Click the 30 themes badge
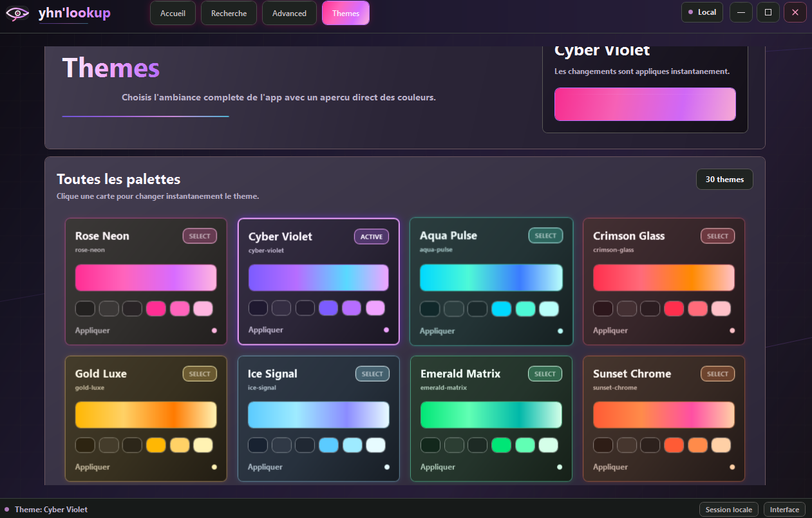 724,180
